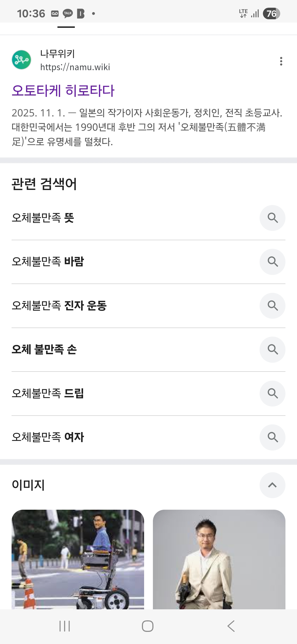Tap search icon beside 오체불만족 바람
The height and width of the screenshot is (644, 297).
272,262
